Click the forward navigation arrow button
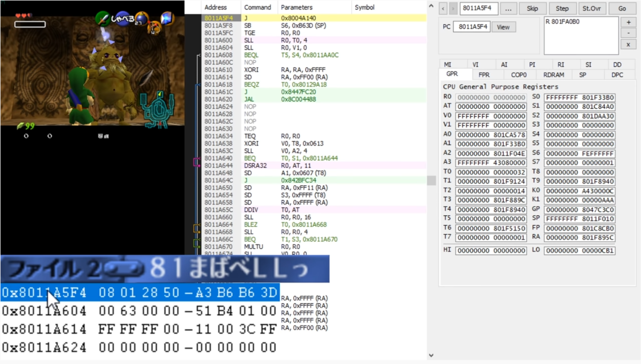The width and height of the screenshot is (641, 364). [453, 9]
